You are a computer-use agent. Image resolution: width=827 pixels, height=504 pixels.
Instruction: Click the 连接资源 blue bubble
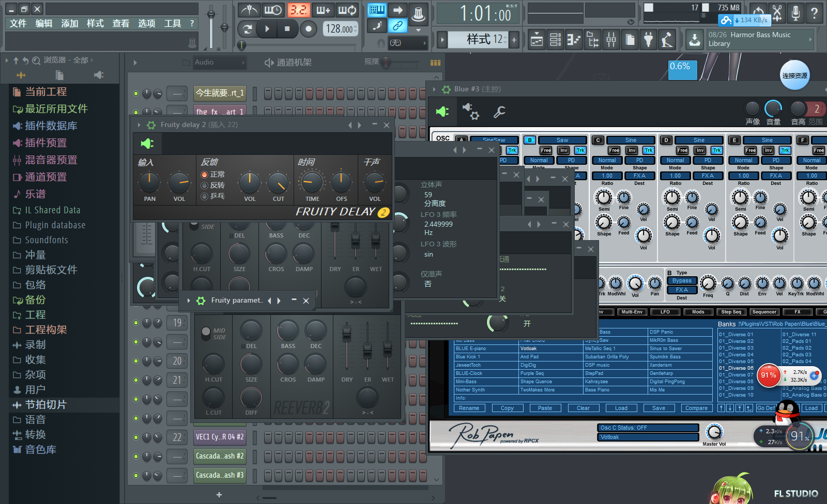click(794, 75)
